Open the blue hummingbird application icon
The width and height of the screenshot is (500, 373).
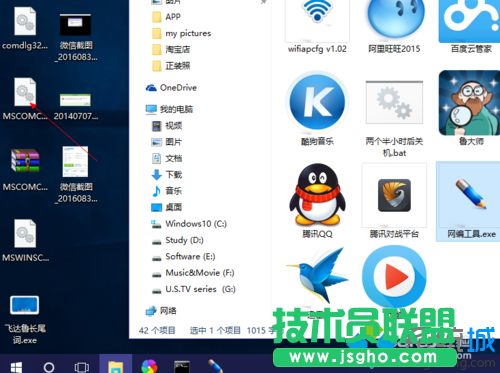coord(317,275)
